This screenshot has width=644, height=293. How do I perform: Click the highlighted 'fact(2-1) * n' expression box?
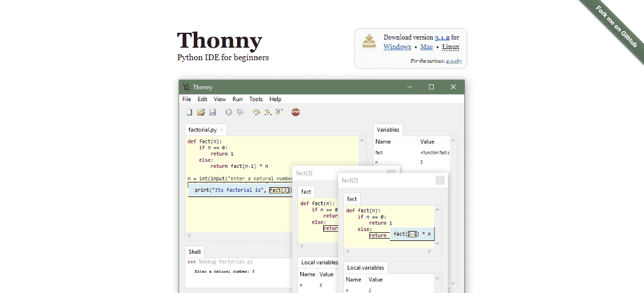click(412, 234)
